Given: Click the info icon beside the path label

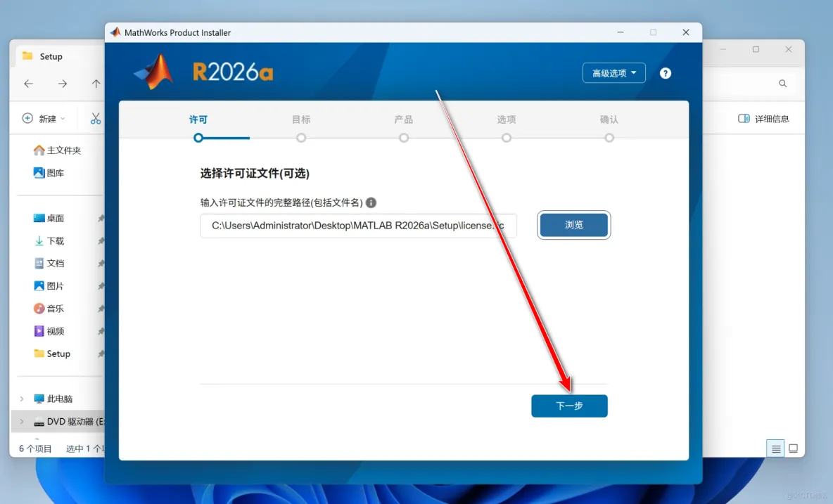Looking at the screenshot, I should [x=371, y=202].
